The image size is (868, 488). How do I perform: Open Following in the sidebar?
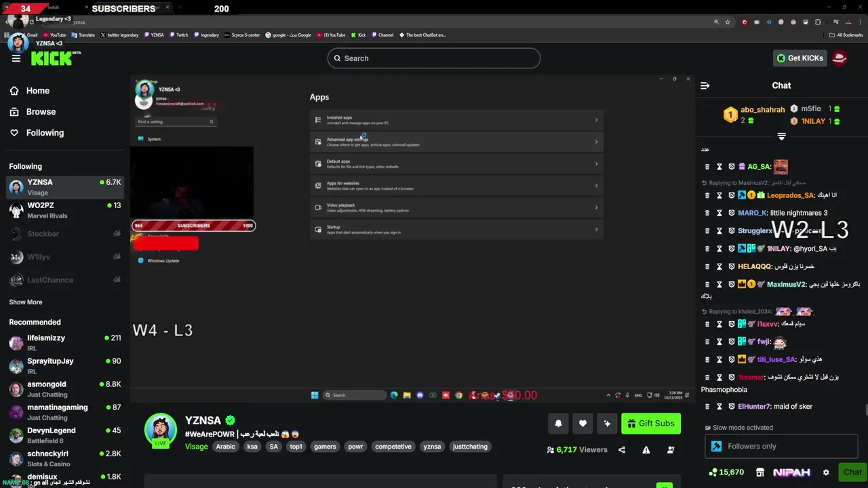coord(45,133)
